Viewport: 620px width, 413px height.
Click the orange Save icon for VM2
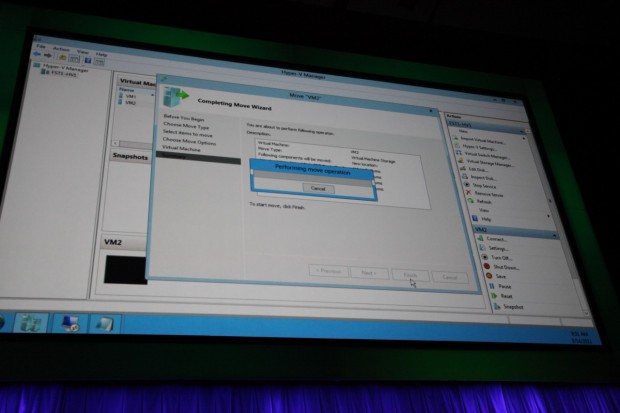(489, 276)
